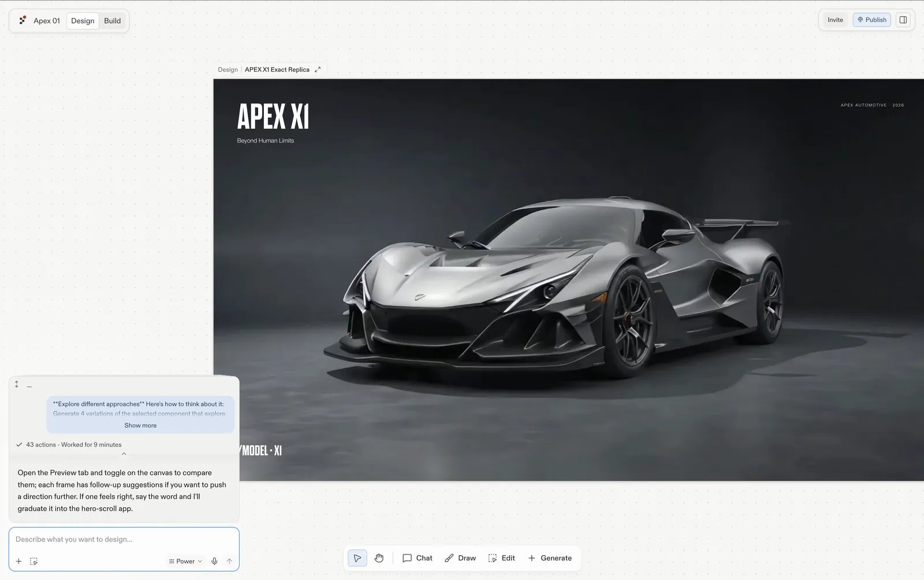Open the Apex 01 project name
Image resolution: width=924 pixels, height=580 pixels.
(47, 21)
